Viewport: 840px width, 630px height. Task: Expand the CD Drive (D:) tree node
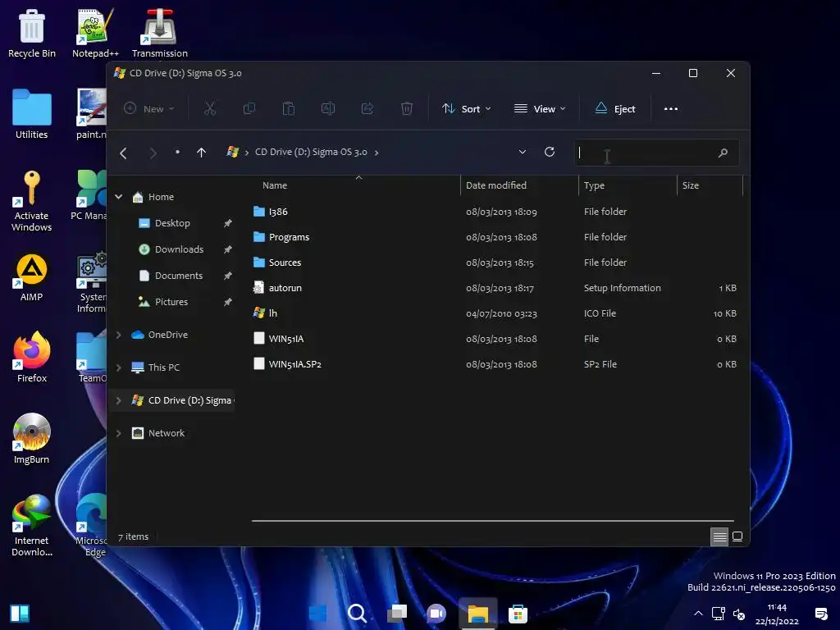tap(118, 400)
